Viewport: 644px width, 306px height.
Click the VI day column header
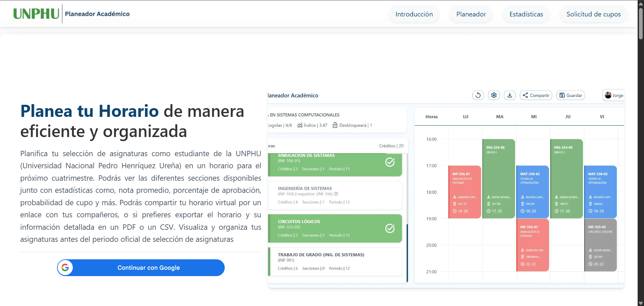(x=602, y=117)
